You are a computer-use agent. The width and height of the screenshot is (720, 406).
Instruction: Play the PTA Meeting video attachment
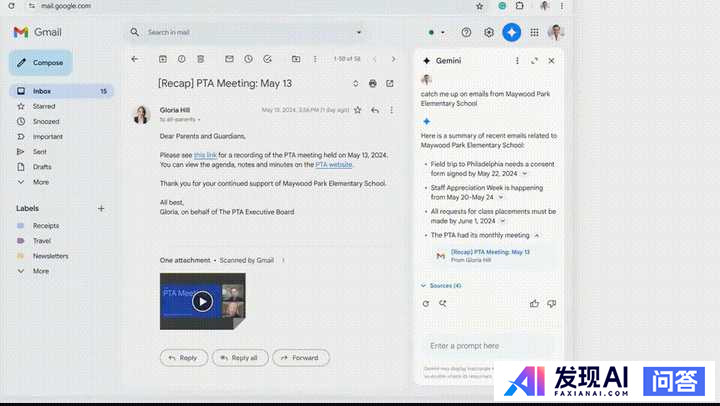click(202, 301)
